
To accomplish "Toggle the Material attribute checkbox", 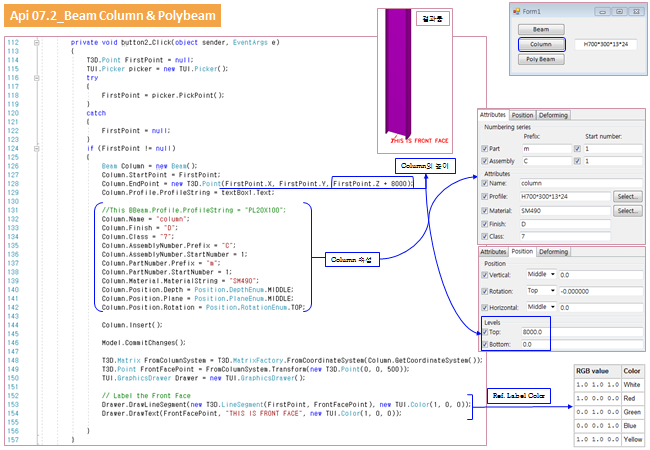I will 485,211.
